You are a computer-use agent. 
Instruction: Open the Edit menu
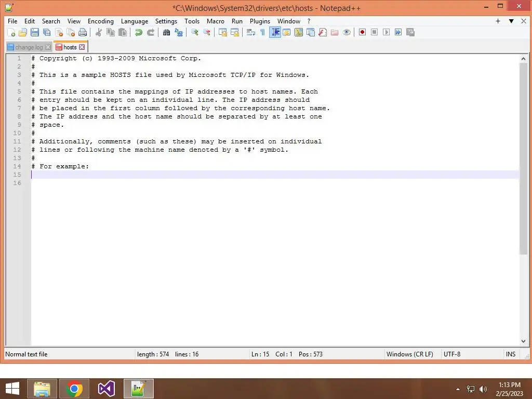(x=30, y=21)
